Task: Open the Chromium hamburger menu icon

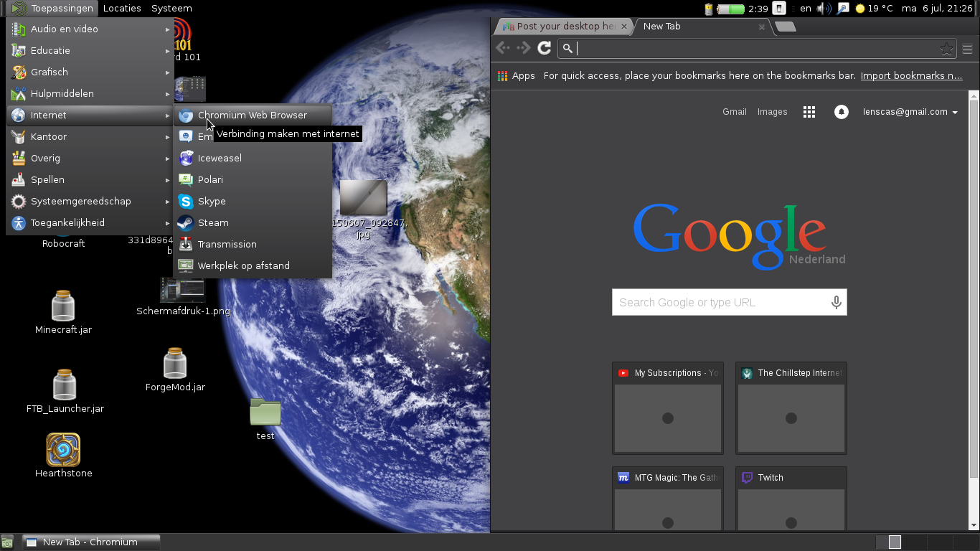Action: coord(967,49)
